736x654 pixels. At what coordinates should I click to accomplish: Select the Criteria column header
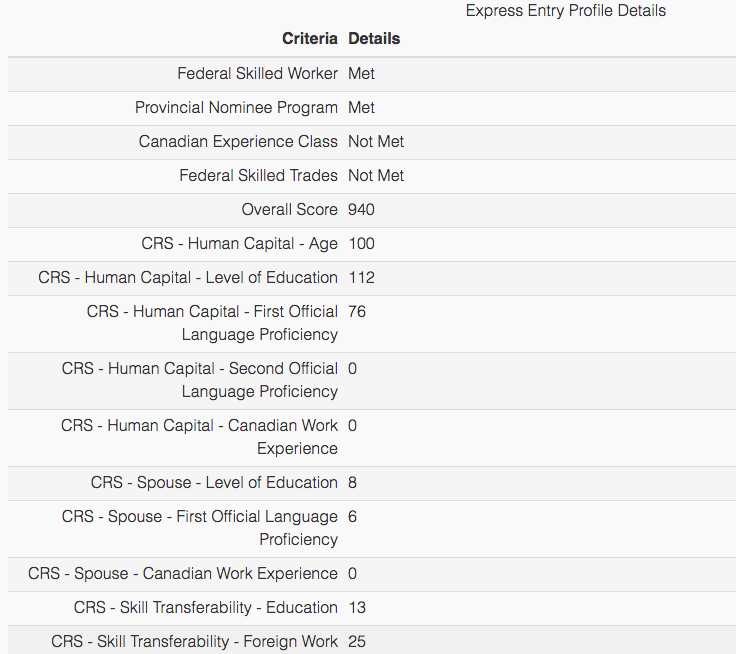pos(310,39)
